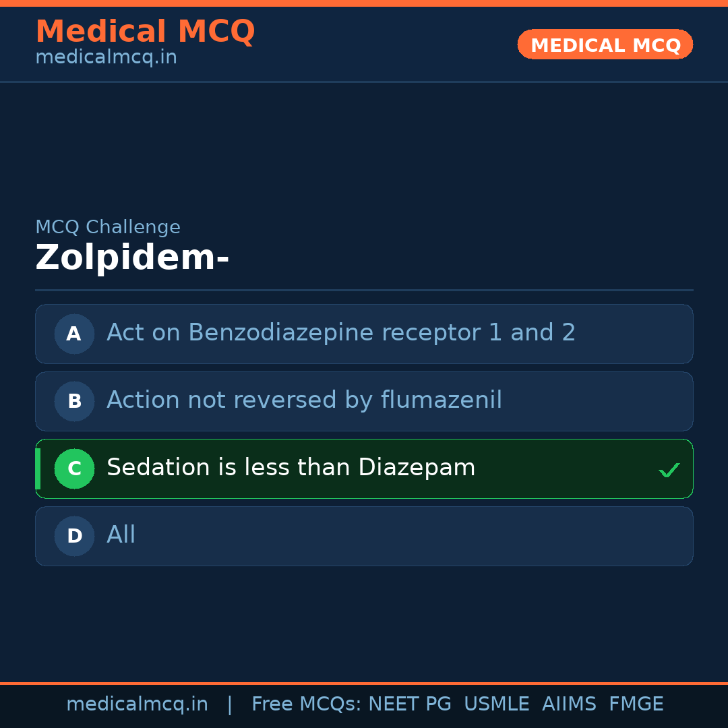728x728 pixels.
Task: Click the letter A circle badge
Action: 74,334
